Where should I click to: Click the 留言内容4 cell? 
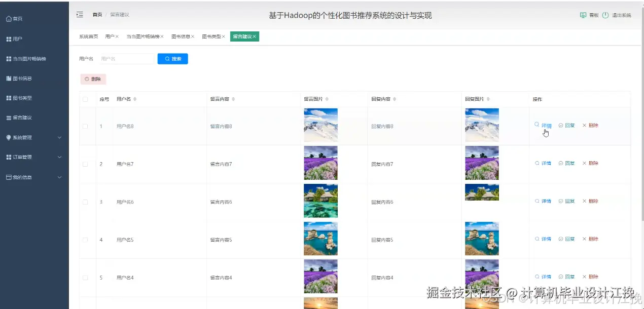point(221,278)
